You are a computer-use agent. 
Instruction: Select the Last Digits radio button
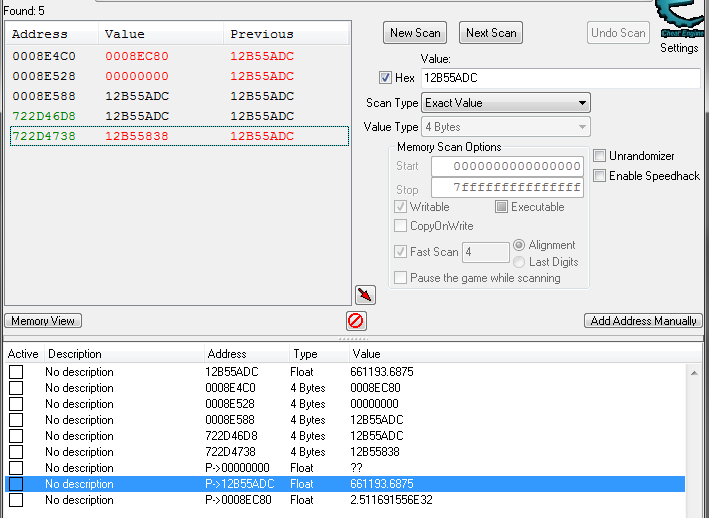point(519,262)
